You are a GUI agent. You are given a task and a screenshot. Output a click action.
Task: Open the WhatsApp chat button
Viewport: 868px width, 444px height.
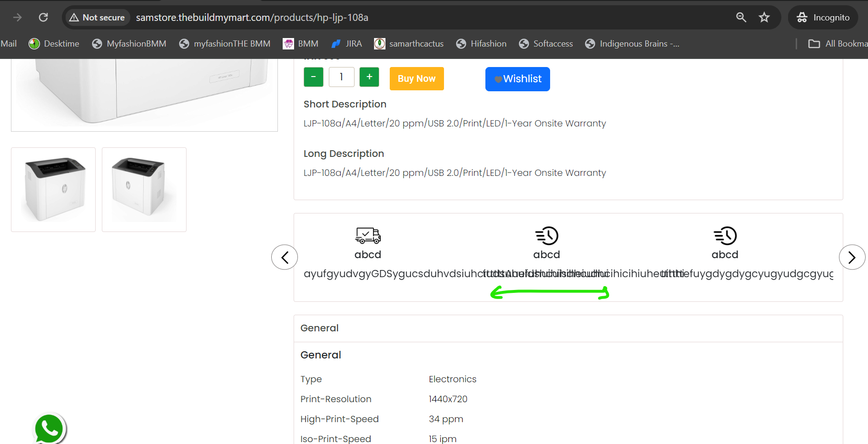click(x=49, y=428)
